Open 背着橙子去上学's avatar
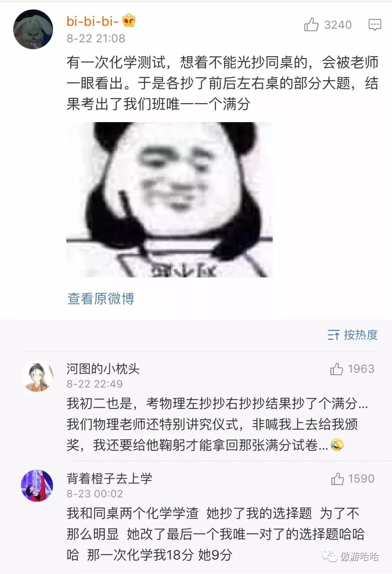The width and height of the screenshot is (392, 574). point(37,486)
